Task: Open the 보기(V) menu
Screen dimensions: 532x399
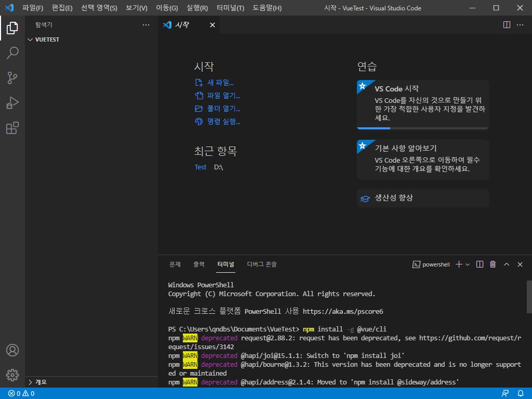Action: (137, 8)
